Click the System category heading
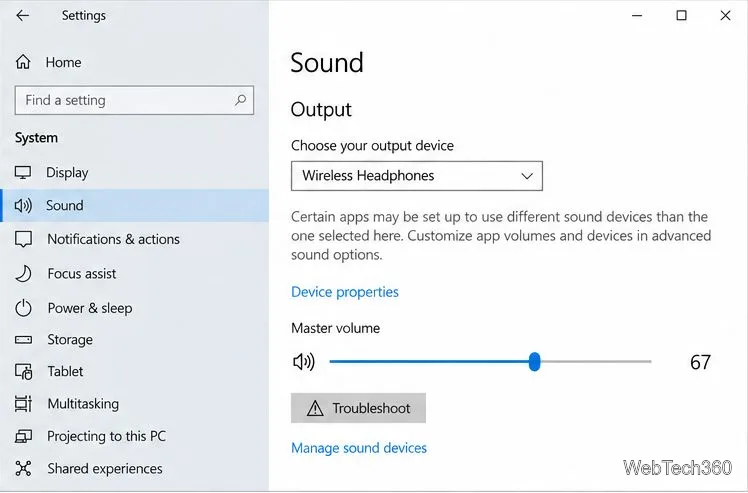 [36, 138]
